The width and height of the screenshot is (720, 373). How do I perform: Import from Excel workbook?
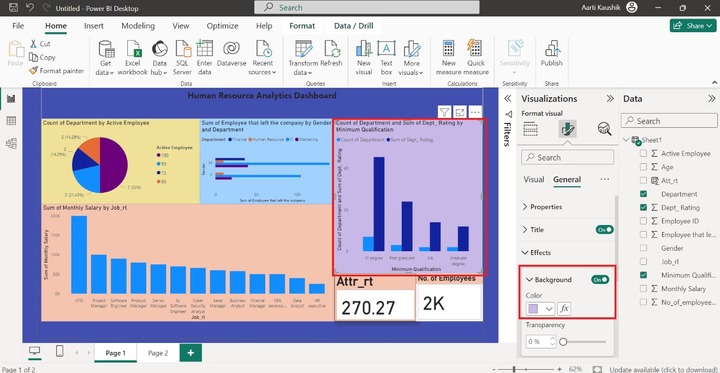133,58
